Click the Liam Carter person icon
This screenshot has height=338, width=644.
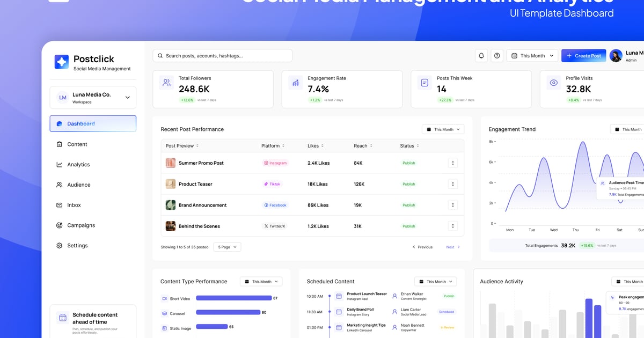(395, 312)
